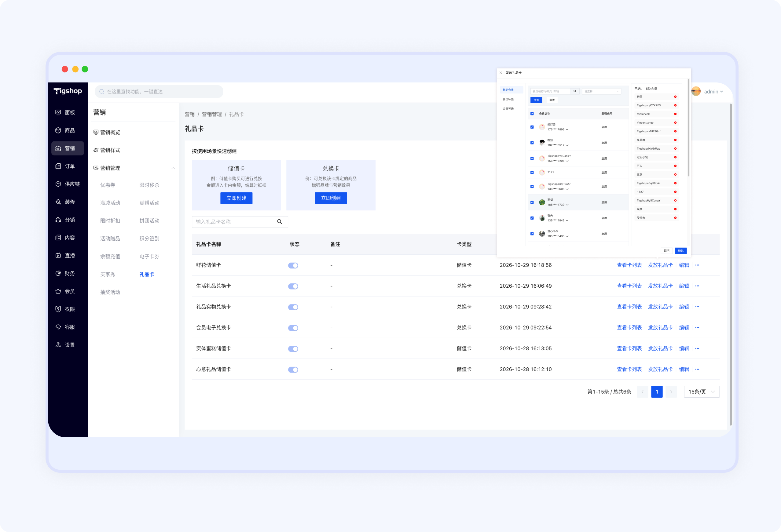Click the 客服 headset sidebar icon
The height and width of the screenshot is (532, 781).
[58, 327]
